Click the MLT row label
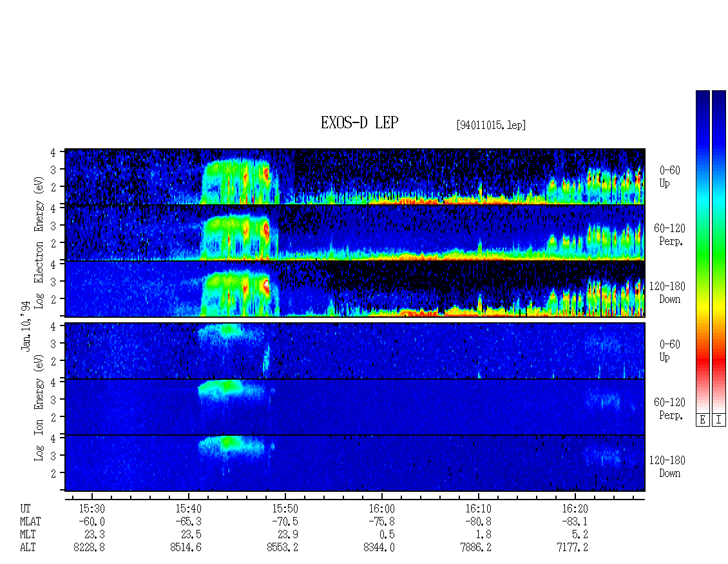728x564 pixels. point(28,535)
